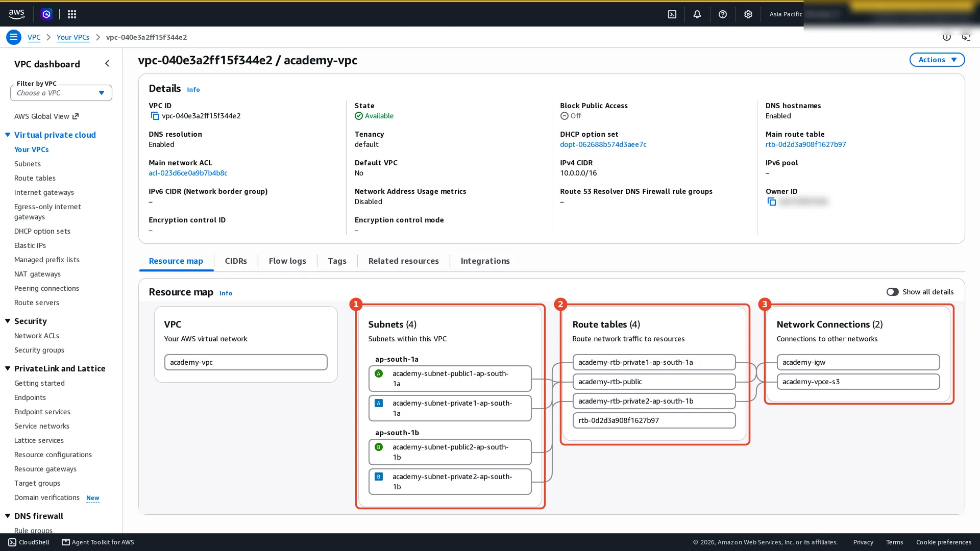The height and width of the screenshot is (551, 980).
Task: Collapse the VPC dashboard side panel
Action: click(107, 64)
